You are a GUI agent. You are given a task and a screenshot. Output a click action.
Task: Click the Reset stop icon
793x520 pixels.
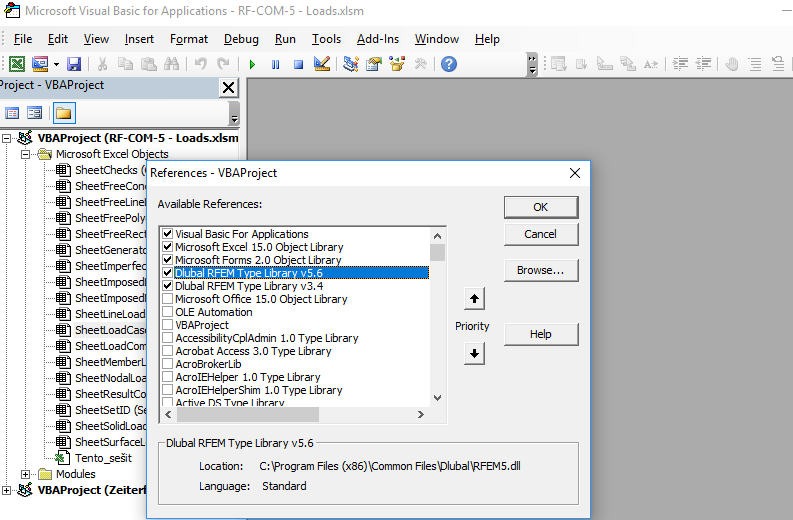click(298, 64)
